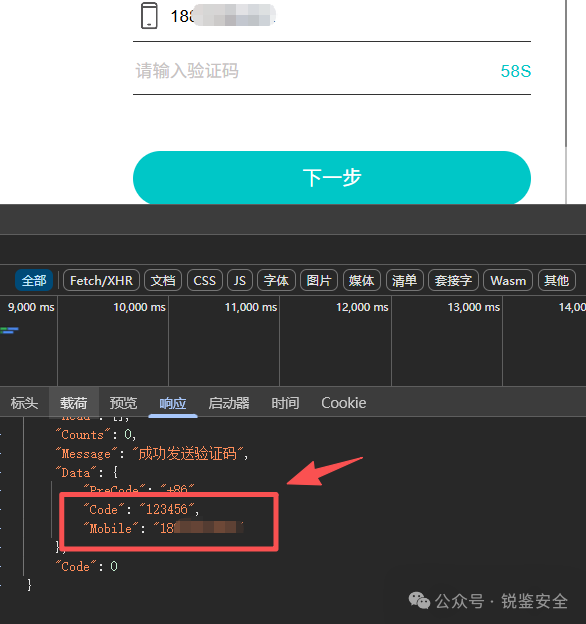This screenshot has height=624, width=586.
Task: Click the 11,000 ms timeline marker
Action: click(251, 307)
